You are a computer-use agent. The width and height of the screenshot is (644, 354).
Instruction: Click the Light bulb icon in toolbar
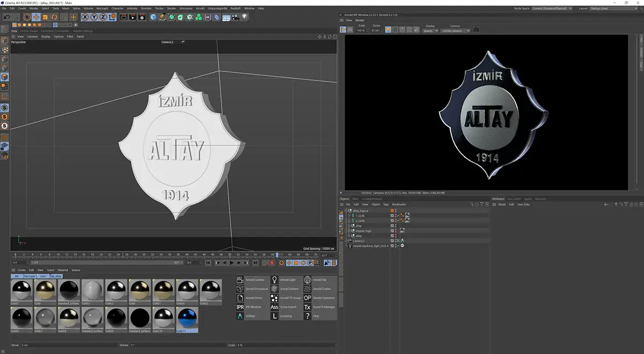244,17
